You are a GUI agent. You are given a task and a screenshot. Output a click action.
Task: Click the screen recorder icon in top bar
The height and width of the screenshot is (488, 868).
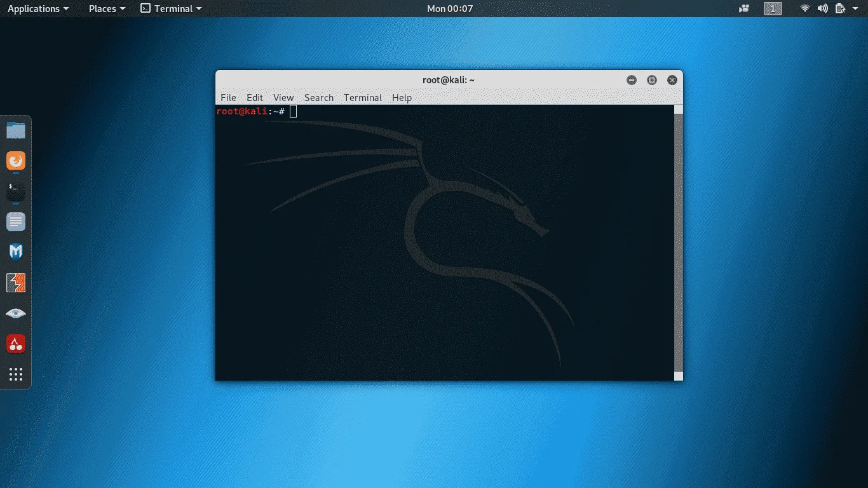coord(744,8)
